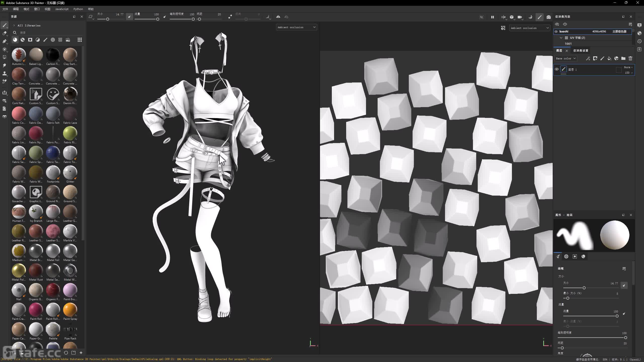Screen dimensions: 644x362
Task: Select the Material picker eyedropper tool
Action: [x=5, y=81]
